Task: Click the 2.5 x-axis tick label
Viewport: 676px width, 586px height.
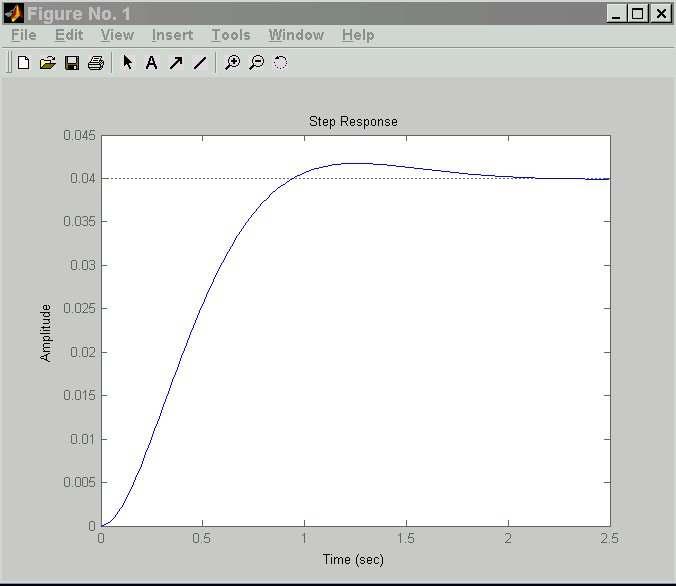Action: [x=609, y=538]
